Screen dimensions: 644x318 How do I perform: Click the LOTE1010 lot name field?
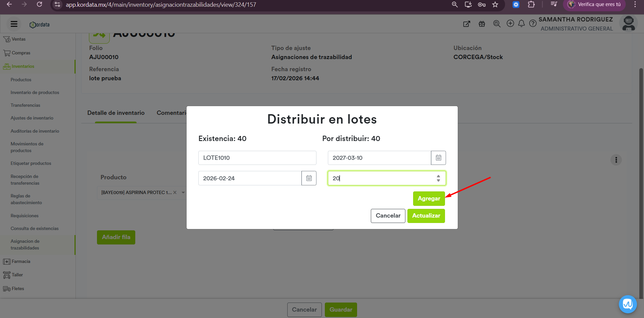pos(257,158)
